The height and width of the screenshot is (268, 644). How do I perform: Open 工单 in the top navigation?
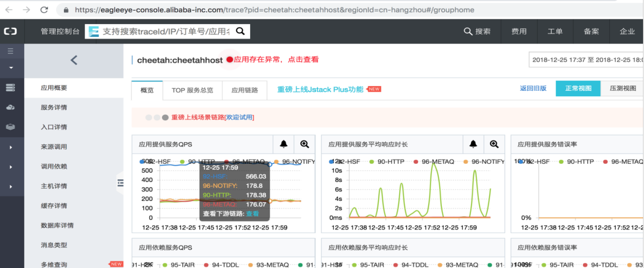pos(555,31)
